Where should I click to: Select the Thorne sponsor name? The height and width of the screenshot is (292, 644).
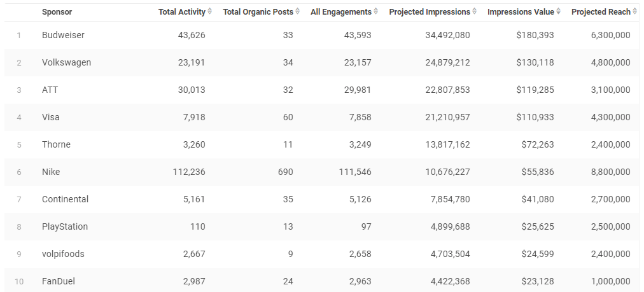point(56,144)
